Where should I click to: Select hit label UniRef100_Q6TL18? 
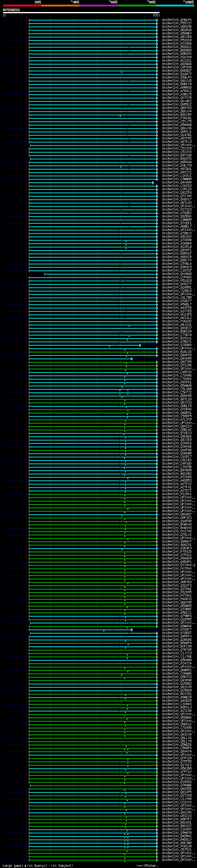coord(177,399)
